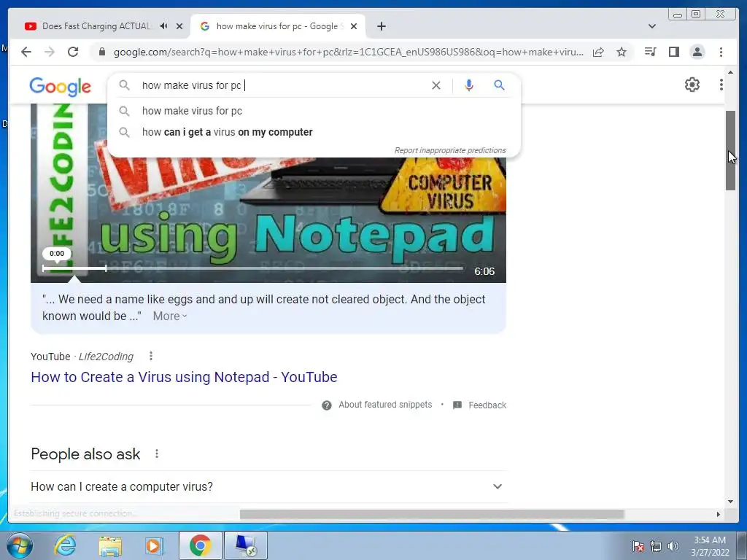Open How to Create a Virus using Notepad link

click(x=184, y=377)
